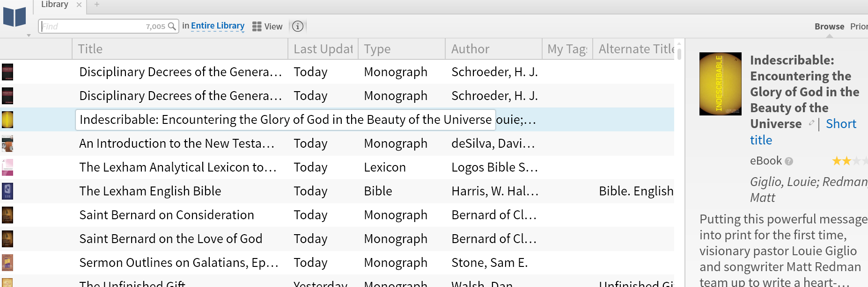Close the Library tab
868x287 pixels.
(x=79, y=5)
